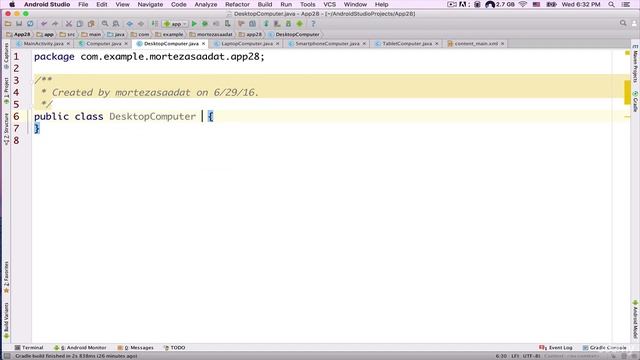Open the File menu
Viewport: 640px width, 360px height.
(83, 4)
